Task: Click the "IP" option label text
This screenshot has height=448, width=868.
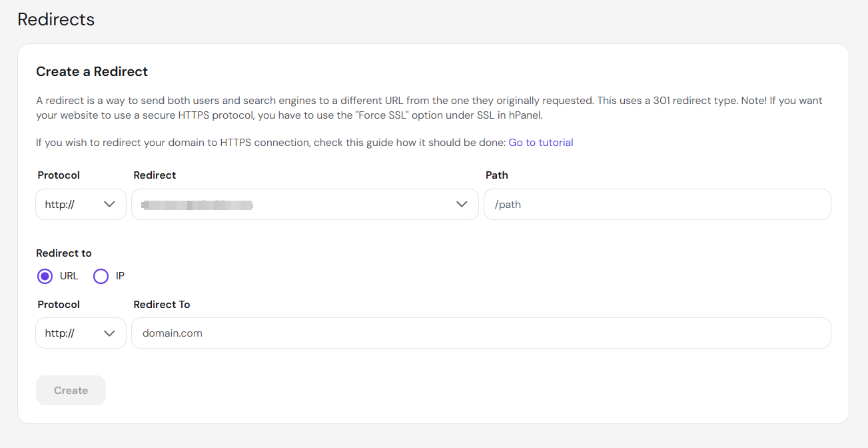Action: point(120,276)
